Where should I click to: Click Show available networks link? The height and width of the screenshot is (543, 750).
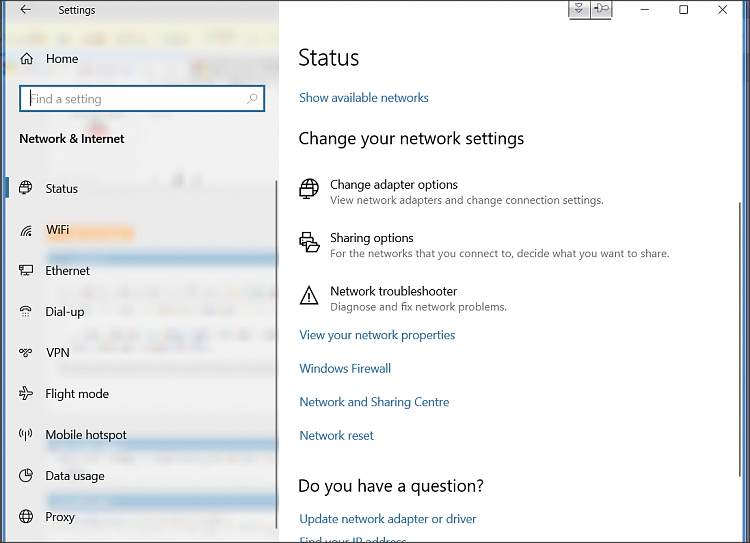[364, 98]
